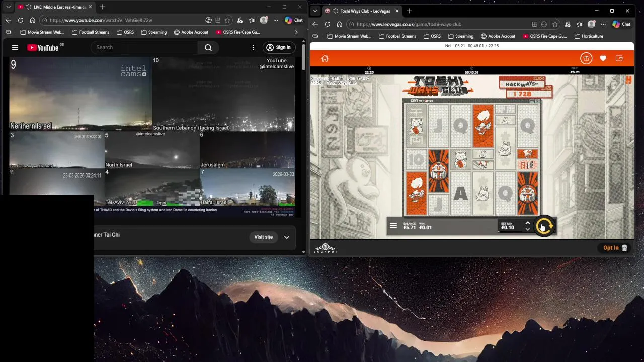Click the Visit site button
The width and height of the screenshot is (644, 362).
(264, 237)
